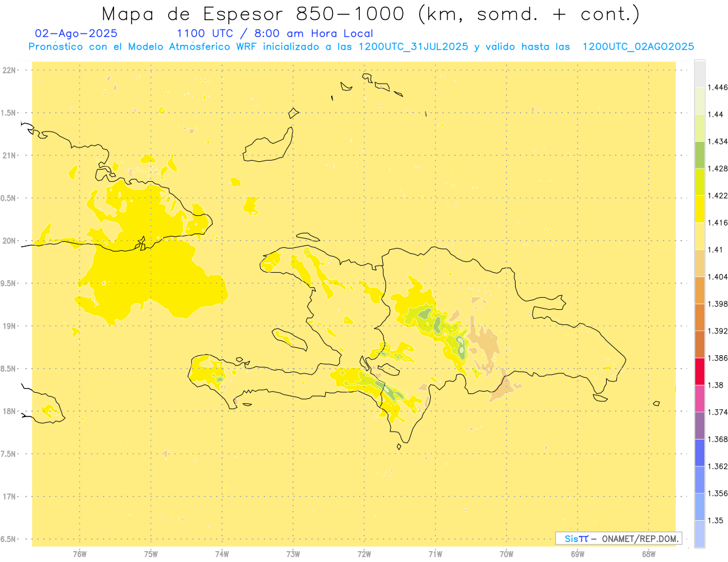Image resolution: width=728 pixels, height=562 pixels.
Task: Click the red legend swatch between 1.38 and 1.386
Action: [x=699, y=372]
